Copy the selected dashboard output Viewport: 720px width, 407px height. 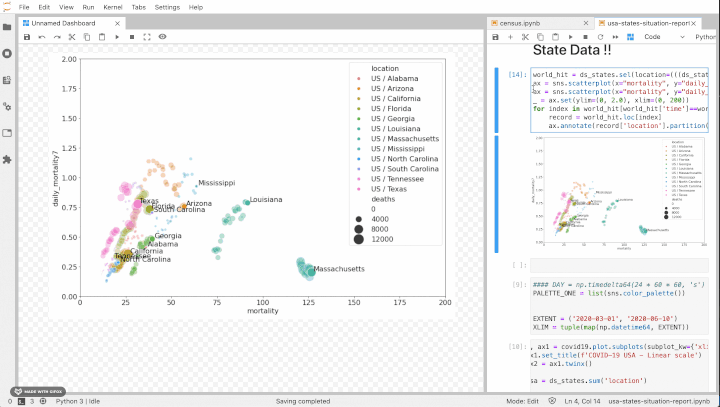point(87,37)
